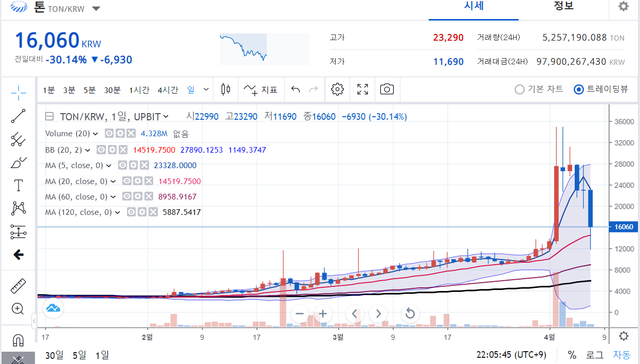
Task: Expand more time interval options
Action: [x=206, y=89]
